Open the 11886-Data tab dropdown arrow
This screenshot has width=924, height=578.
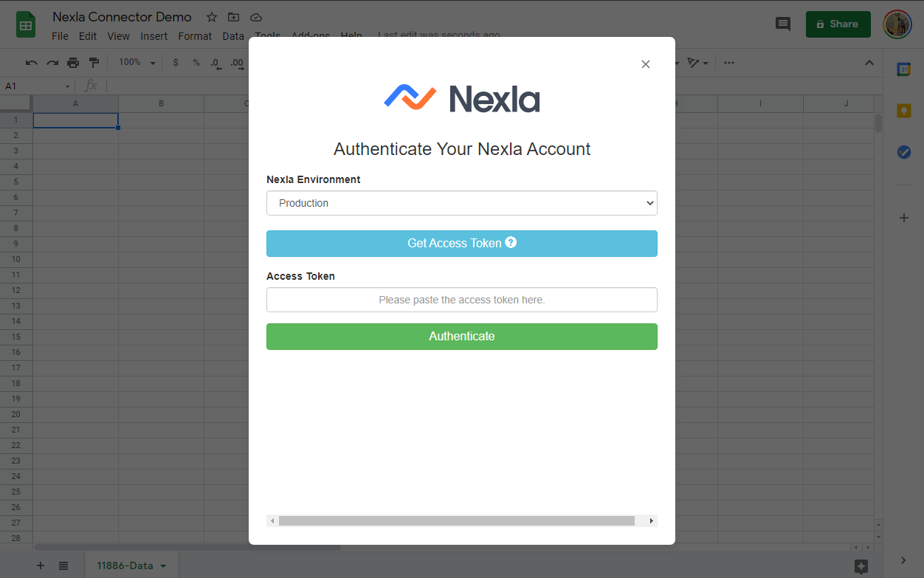pyautogui.click(x=163, y=566)
